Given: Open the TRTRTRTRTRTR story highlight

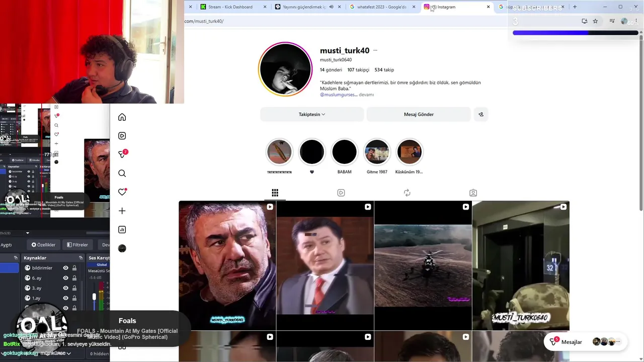Looking at the screenshot, I should [279, 152].
